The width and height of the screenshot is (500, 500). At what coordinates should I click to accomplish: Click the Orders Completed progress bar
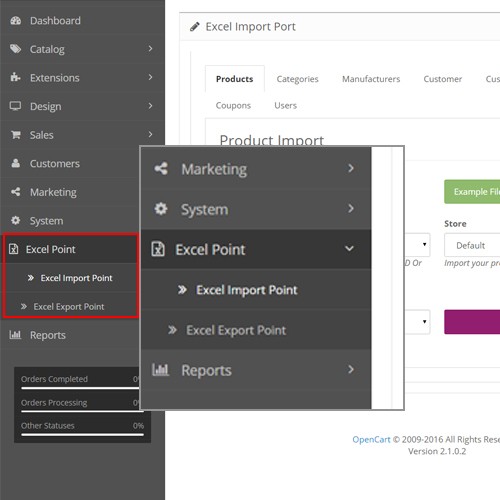point(80,388)
